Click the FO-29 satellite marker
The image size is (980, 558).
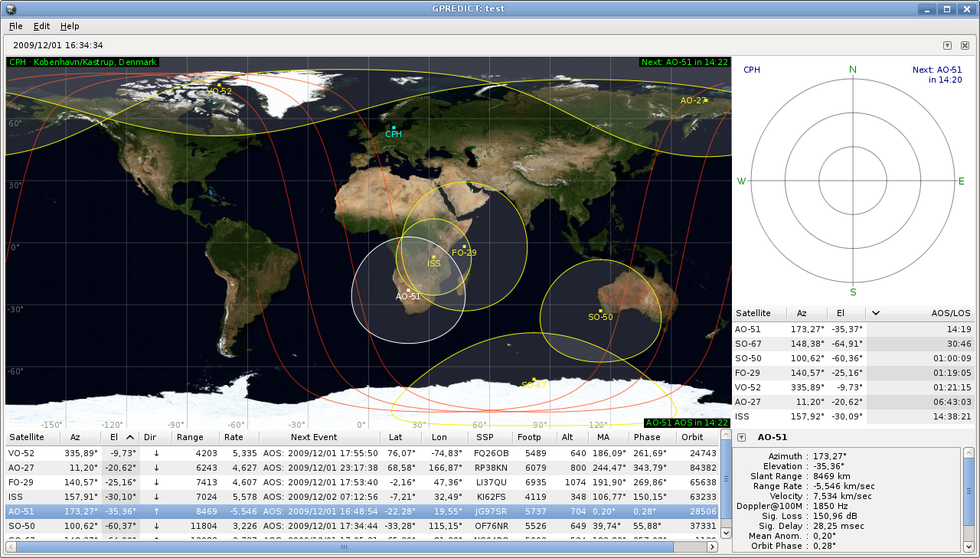(464, 246)
